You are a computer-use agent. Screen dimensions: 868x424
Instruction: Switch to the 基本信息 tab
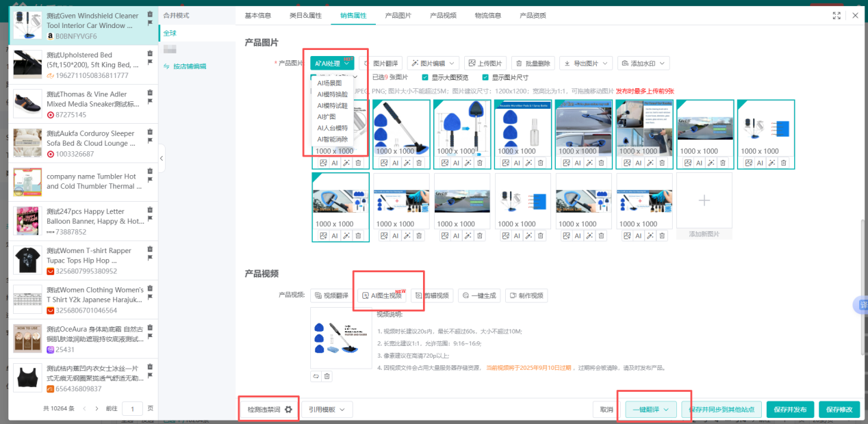click(x=257, y=15)
